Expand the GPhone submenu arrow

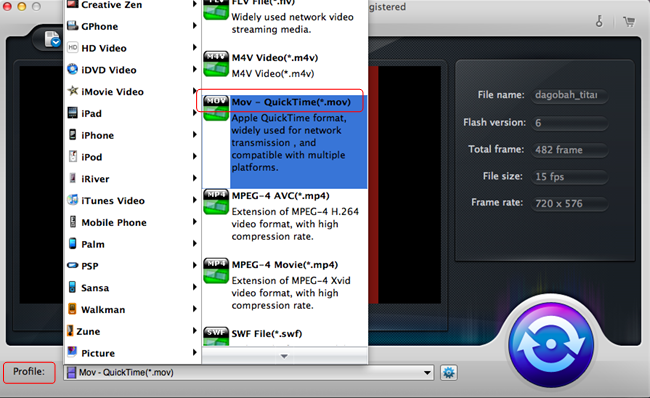pos(195,26)
